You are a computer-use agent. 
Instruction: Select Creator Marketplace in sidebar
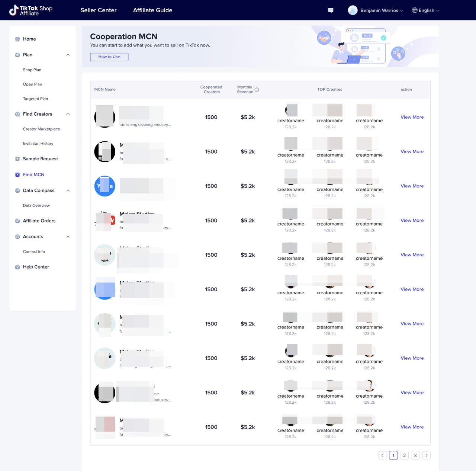pyautogui.click(x=41, y=129)
